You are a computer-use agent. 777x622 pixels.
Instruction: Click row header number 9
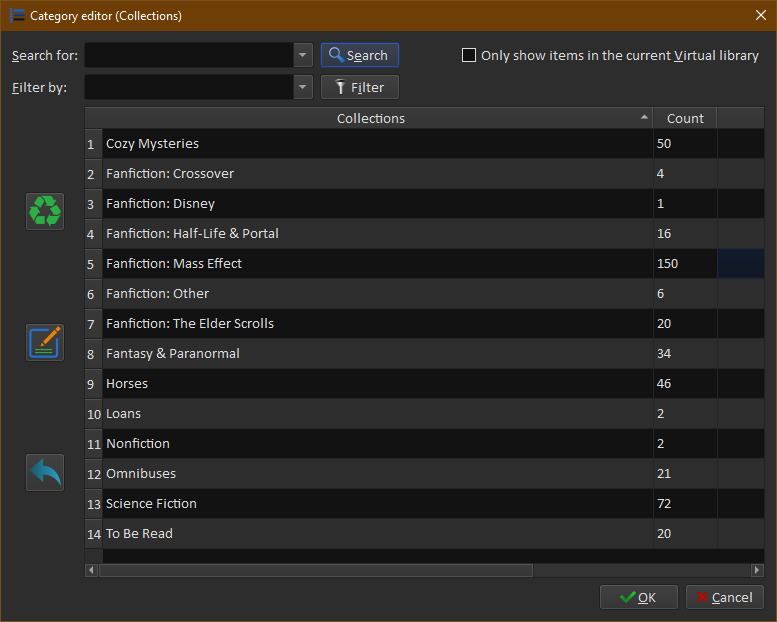coord(94,384)
